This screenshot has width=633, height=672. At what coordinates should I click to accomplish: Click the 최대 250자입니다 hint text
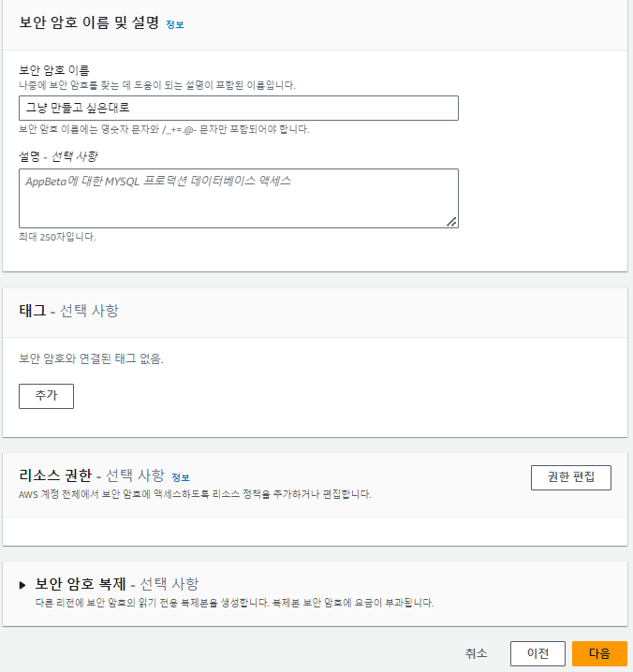click(x=57, y=237)
